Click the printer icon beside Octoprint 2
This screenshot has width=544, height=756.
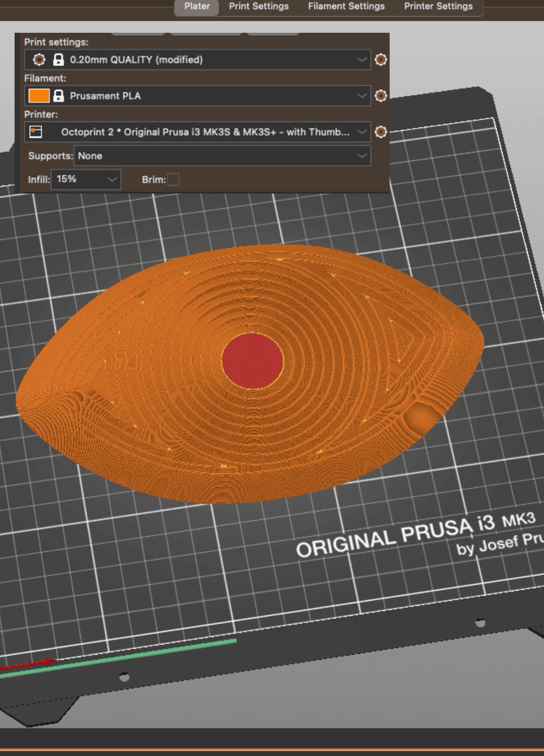coord(36,132)
